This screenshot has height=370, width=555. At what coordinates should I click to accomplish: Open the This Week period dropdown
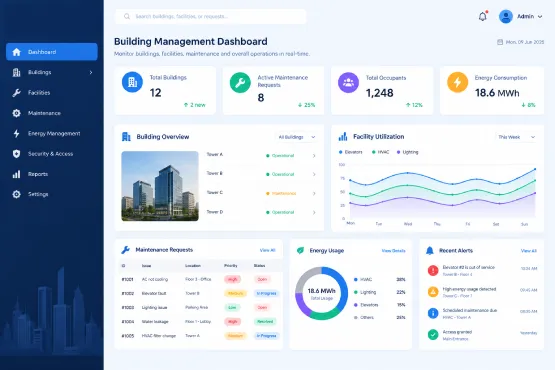pos(516,137)
